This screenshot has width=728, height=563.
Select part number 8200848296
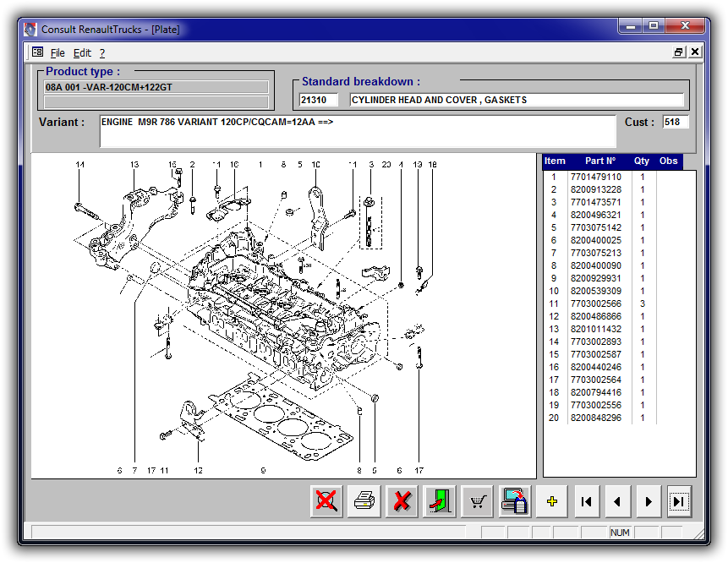coord(596,418)
